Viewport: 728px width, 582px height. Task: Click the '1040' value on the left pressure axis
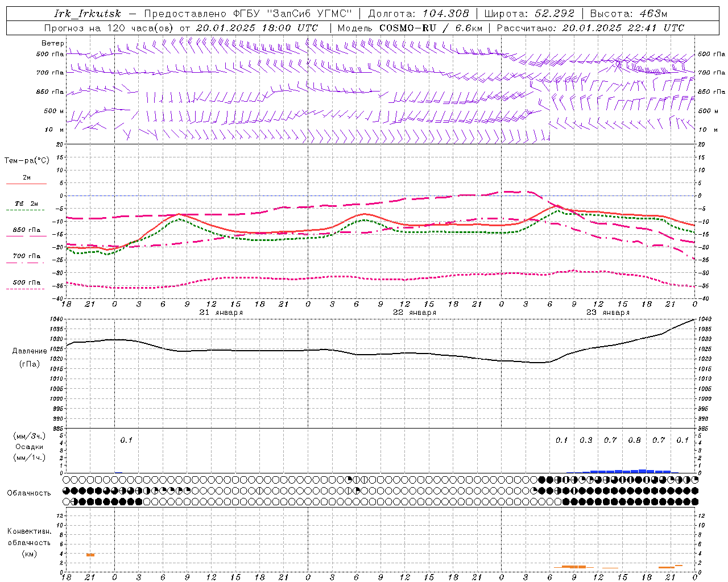click(x=56, y=319)
